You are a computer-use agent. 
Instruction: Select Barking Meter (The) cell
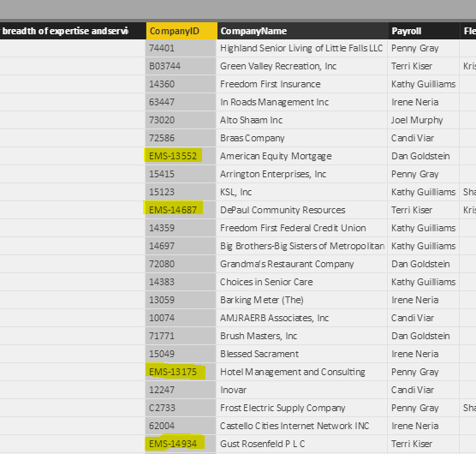[301, 300]
